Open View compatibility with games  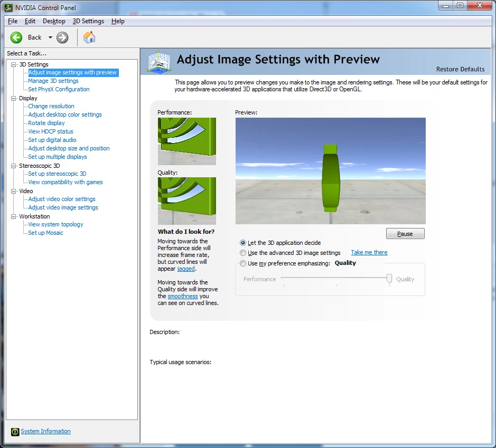click(x=65, y=182)
